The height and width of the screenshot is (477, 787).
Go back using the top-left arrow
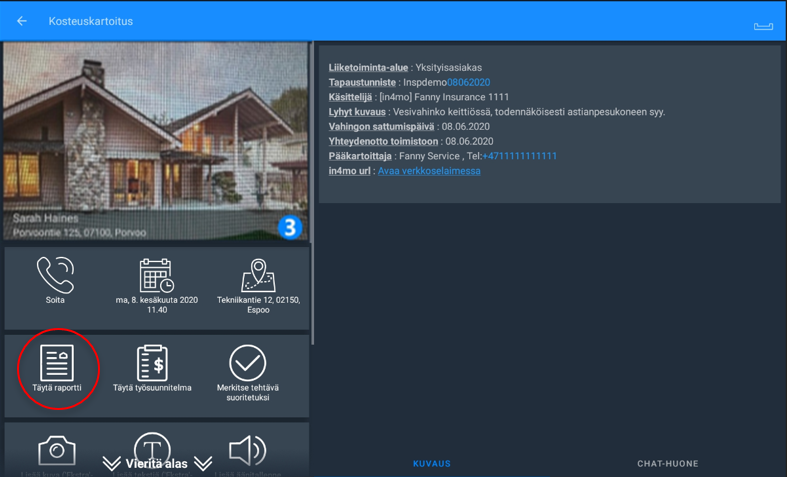[x=22, y=21]
